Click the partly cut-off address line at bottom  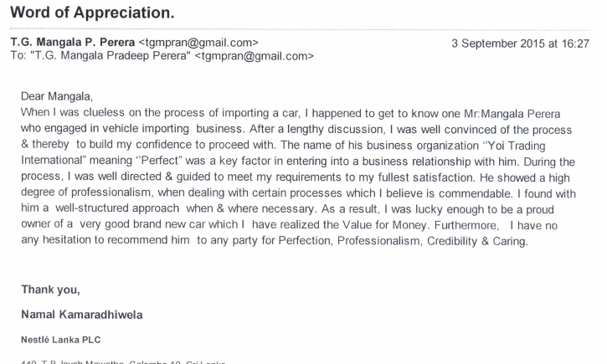(x=123, y=362)
